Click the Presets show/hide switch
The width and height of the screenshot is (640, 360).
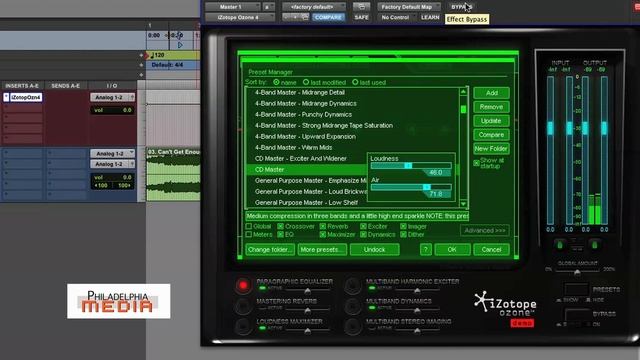click(576, 289)
